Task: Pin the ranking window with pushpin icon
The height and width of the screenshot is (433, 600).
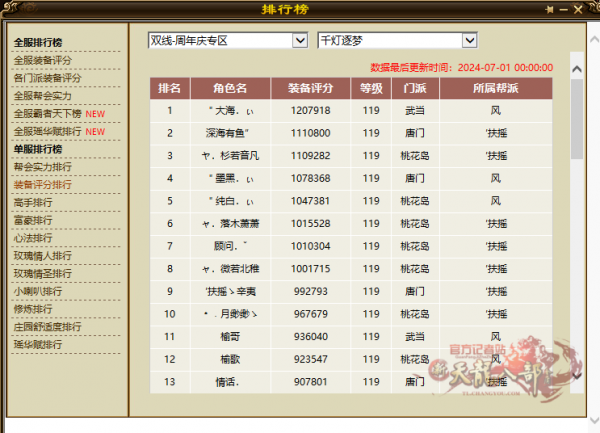Action: pyautogui.click(x=549, y=9)
